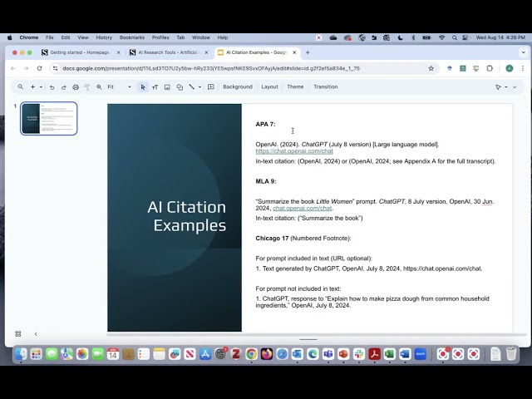This screenshot has width=532, height=399.
Task: Open the Edit menu
Action: (66, 37)
